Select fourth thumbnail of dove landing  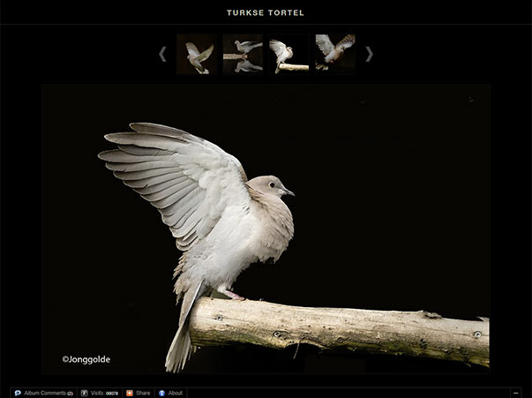[335, 54]
